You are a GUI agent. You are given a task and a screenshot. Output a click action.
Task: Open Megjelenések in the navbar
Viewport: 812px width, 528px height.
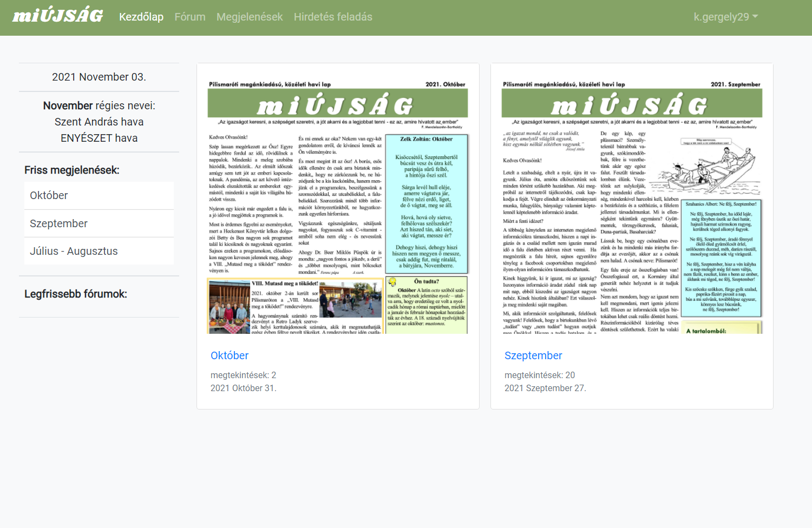pos(250,17)
